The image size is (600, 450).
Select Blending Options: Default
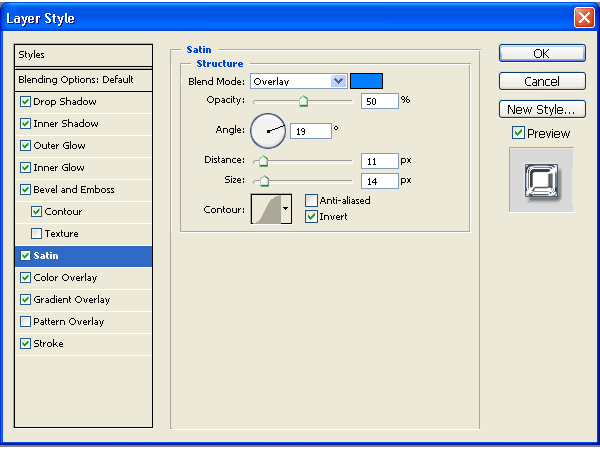pos(83,80)
